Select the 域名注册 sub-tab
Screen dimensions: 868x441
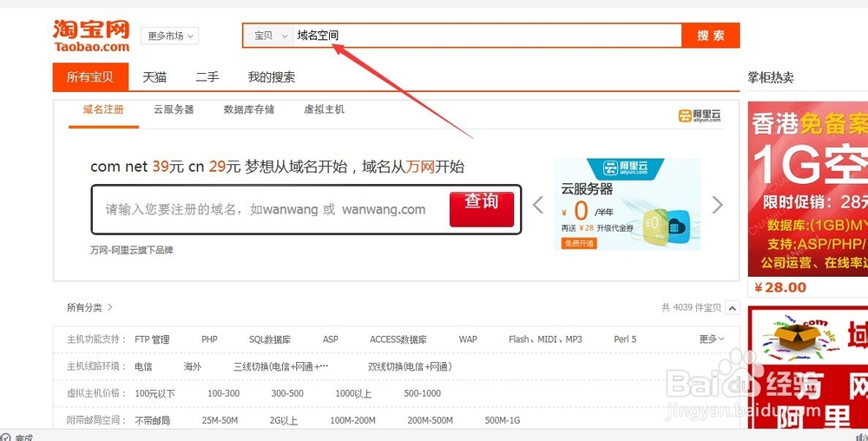[x=103, y=109]
